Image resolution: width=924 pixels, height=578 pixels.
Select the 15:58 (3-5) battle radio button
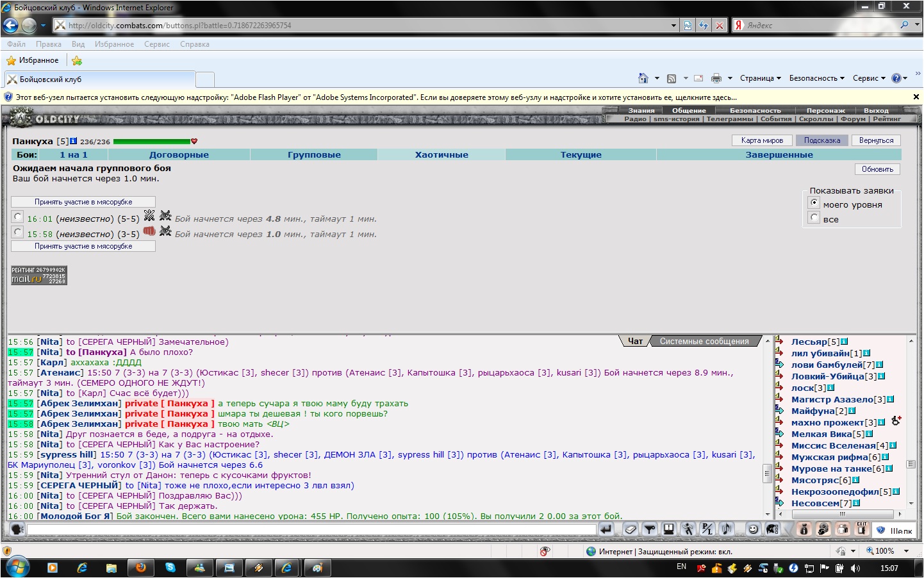(x=18, y=233)
